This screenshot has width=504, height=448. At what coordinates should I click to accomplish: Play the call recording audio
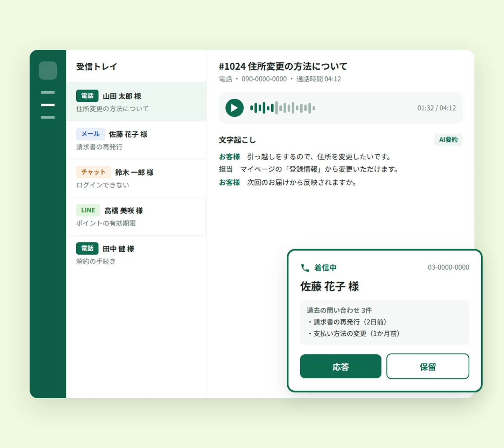coord(234,108)
